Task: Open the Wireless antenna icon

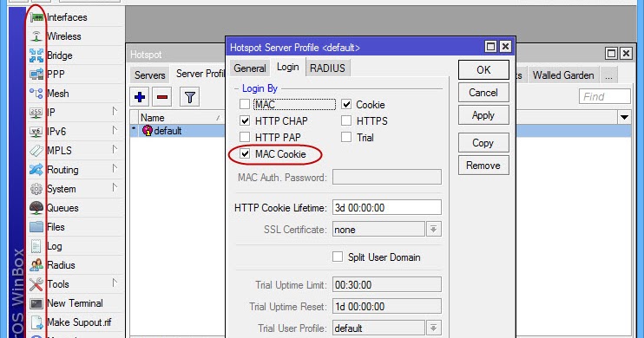Action: 36,36
